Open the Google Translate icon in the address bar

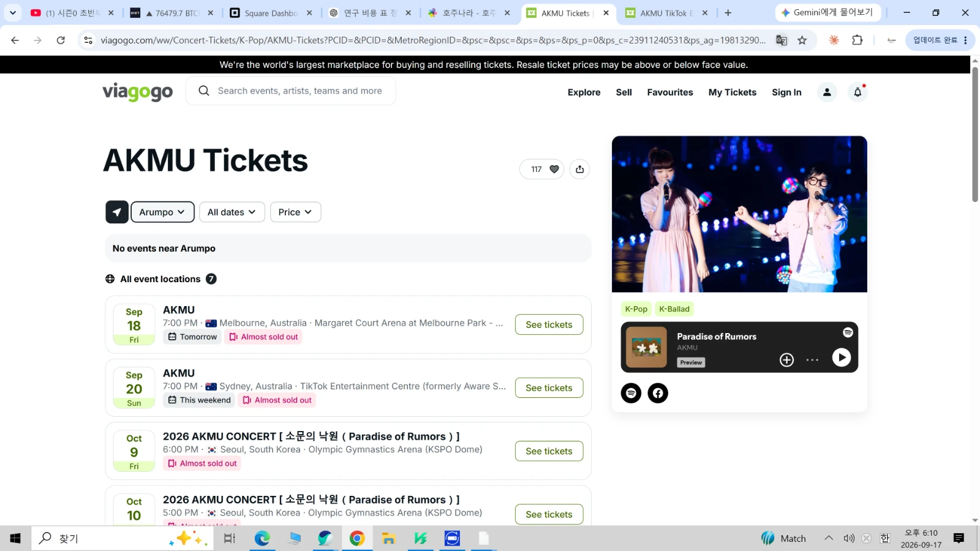click(781, 40)
